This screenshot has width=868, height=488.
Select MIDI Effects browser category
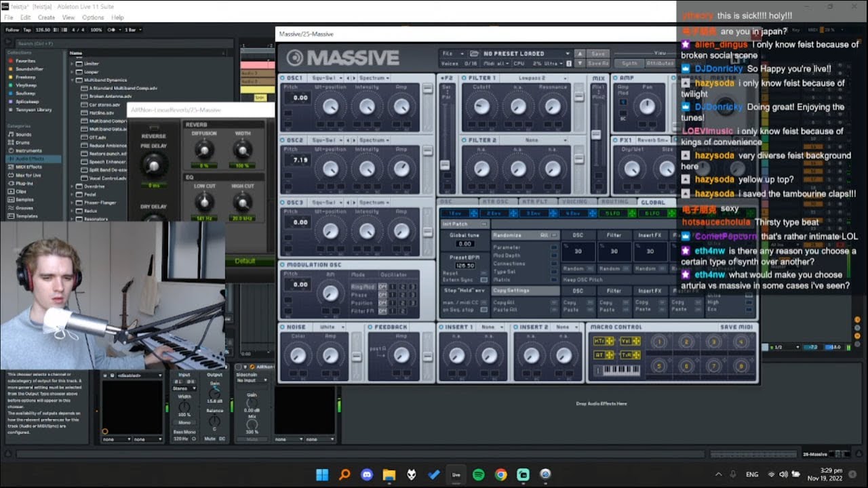(27, 167)
